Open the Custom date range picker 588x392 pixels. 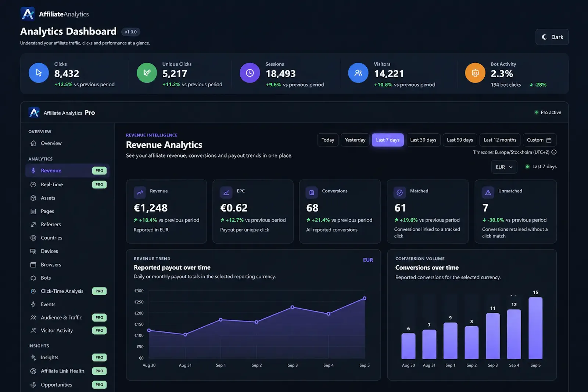click(x=539, y=140)
